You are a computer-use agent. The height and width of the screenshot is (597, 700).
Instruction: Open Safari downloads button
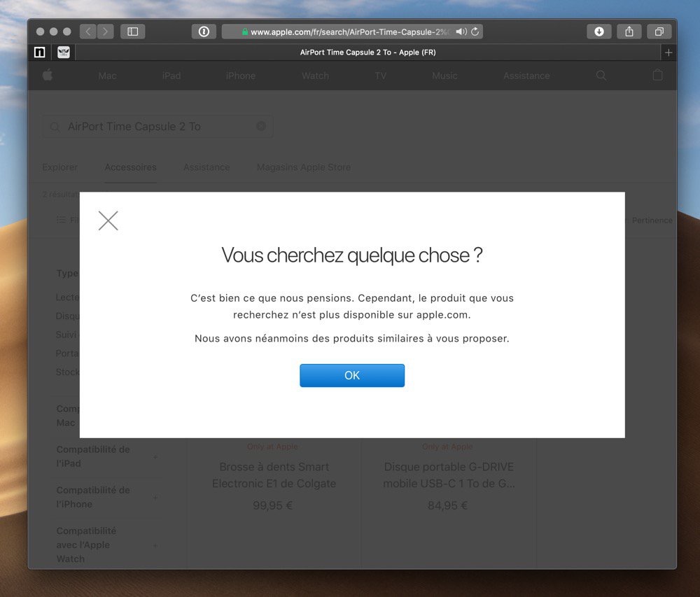[x=599, y=31]
